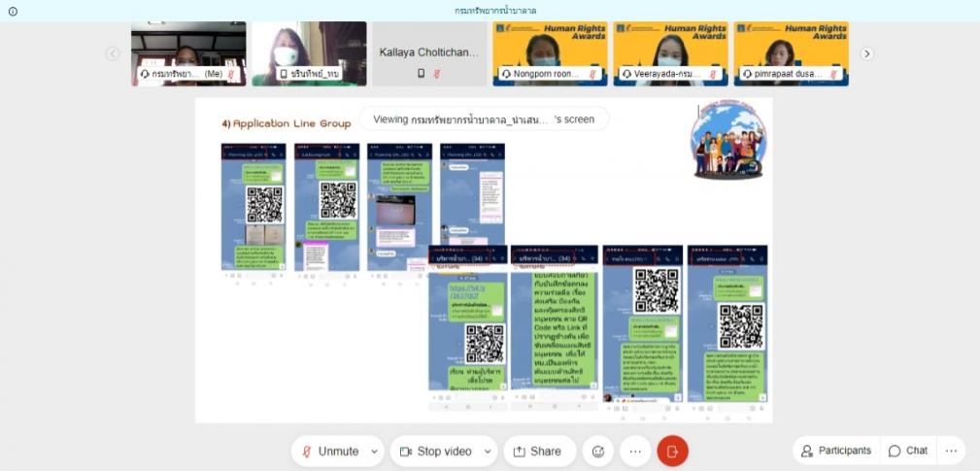This screenshot has height=471, width=980.
Task: Select Nongporn participant video thumbnail
Action: pyautogui.click(x=550, y=53)
